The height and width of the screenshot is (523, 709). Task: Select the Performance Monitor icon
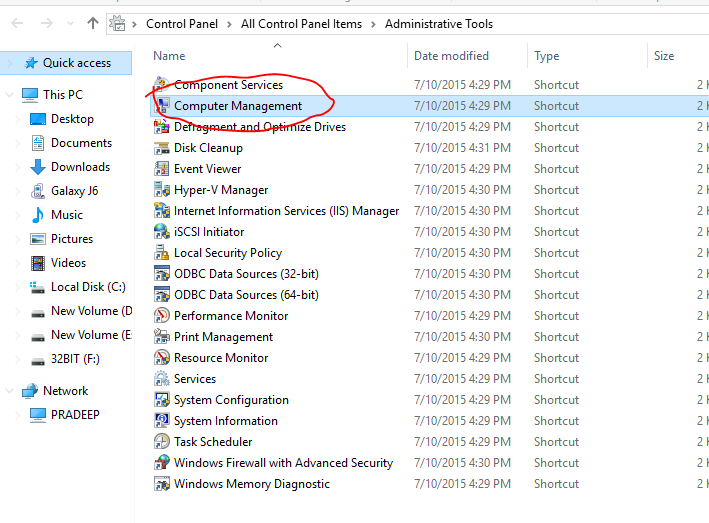(161, 316)
